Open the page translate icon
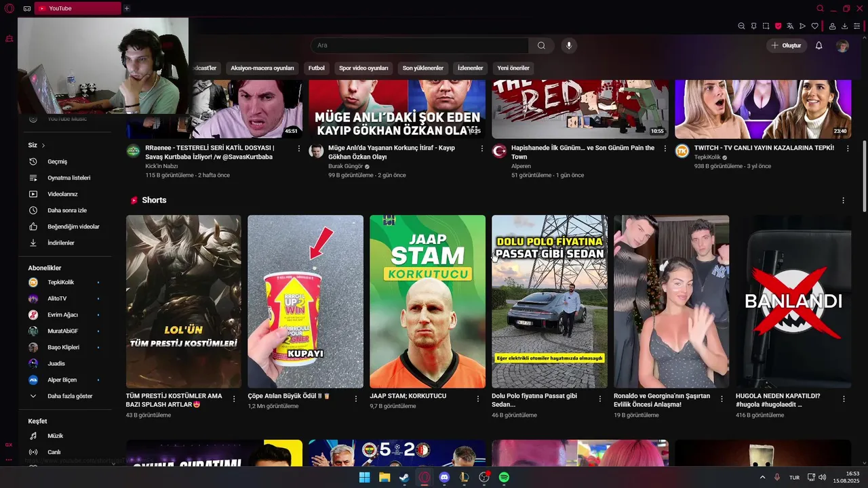 [790, 26]
